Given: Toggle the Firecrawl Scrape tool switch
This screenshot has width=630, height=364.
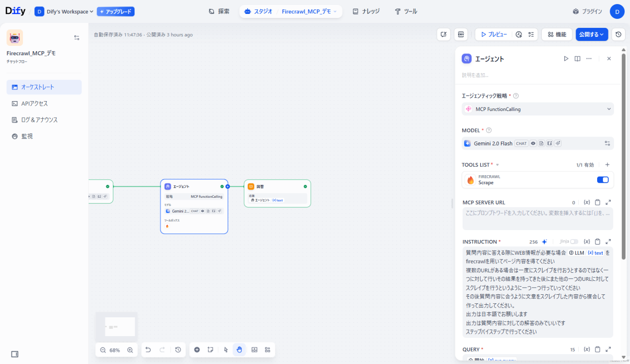Looking at the screenshot, I should [x=603, y=180].
